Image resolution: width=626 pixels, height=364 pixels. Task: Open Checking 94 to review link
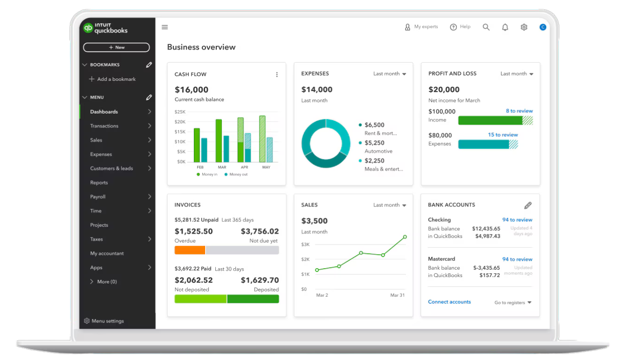(517, 220)
